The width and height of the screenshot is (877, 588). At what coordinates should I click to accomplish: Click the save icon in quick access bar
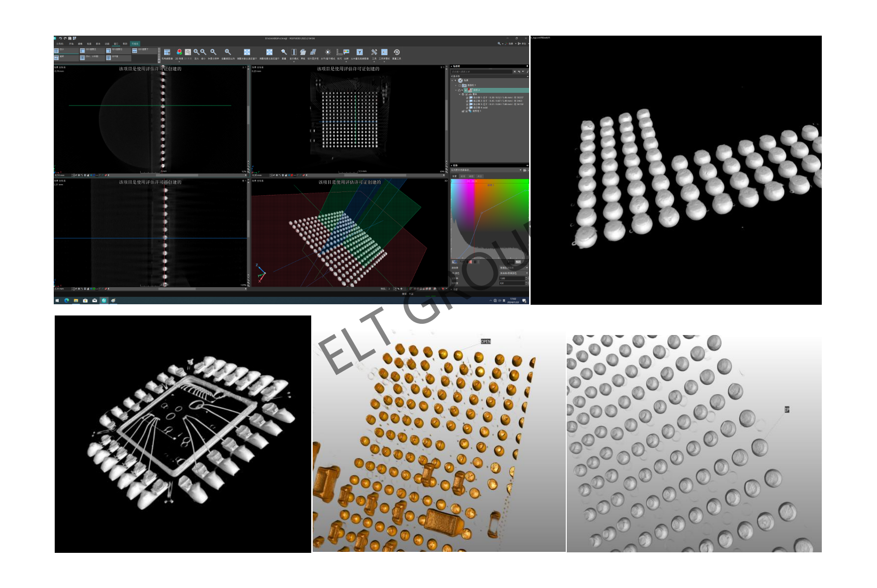click(x=70, y=38)
